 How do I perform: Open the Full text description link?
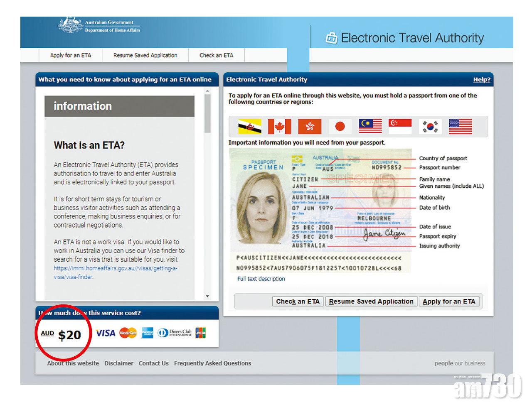(261, 279)
